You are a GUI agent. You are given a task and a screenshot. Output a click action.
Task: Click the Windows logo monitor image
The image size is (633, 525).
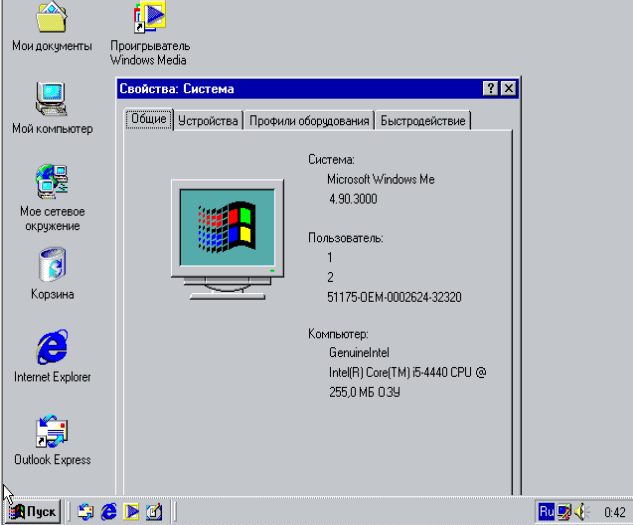pos(227,239)
